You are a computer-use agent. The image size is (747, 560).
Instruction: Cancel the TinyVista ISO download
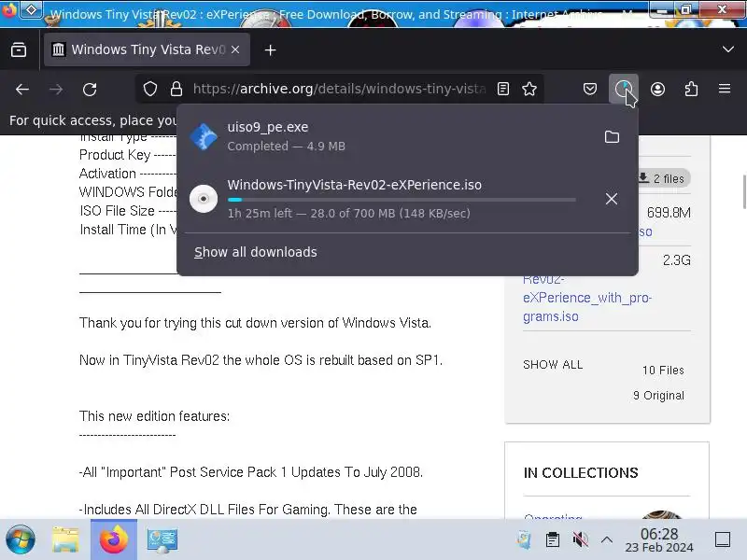tap(612, 199)
